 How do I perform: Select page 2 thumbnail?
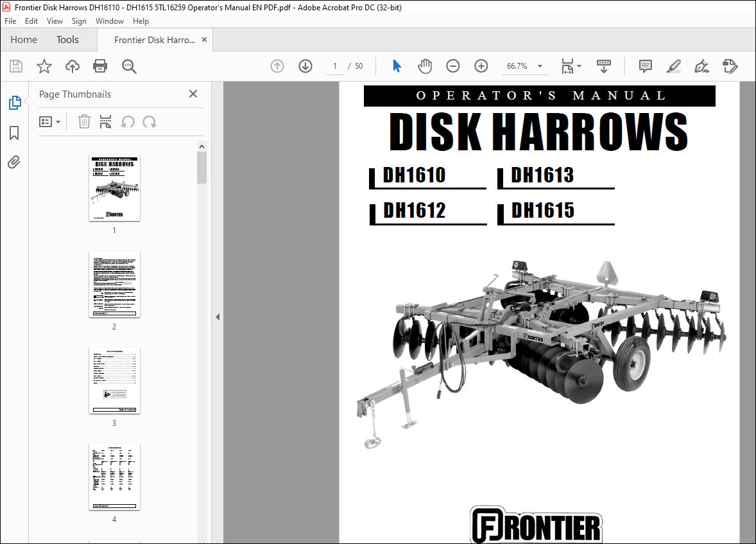[114, 285]
